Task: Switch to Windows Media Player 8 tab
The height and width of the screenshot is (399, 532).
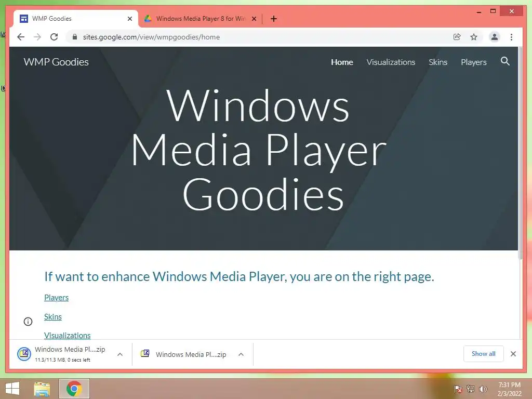Action: 200,19
